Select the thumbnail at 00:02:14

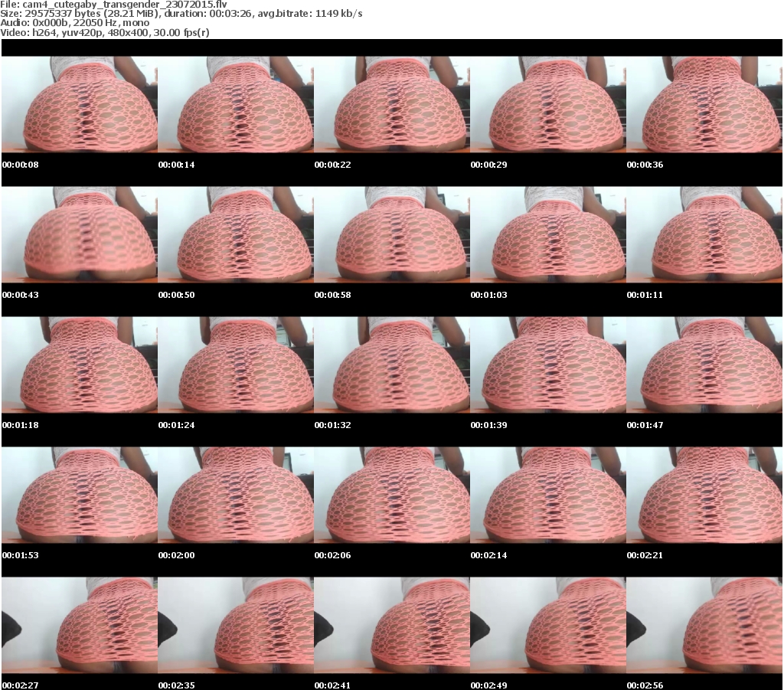click(548, 495)
